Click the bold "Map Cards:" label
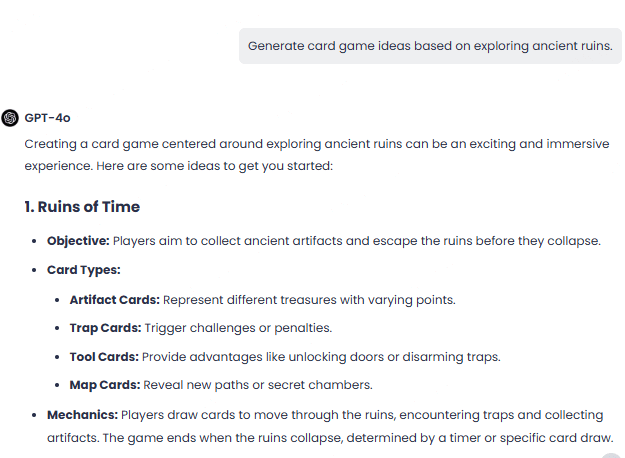 click(105, 385)
